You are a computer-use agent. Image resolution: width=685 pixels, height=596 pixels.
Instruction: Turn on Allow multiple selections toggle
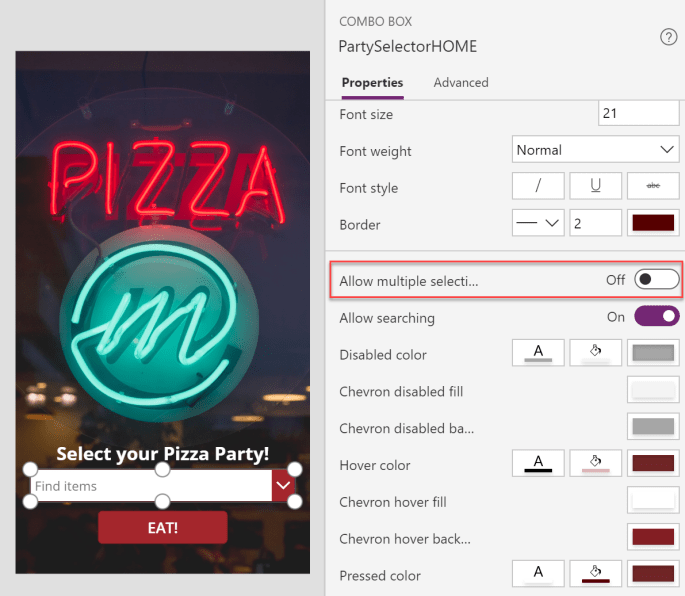(x=657, y=279)
